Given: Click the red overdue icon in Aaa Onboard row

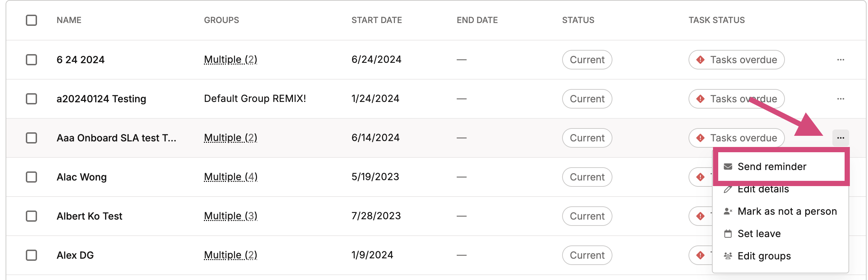Looking at the screenshot, I should pos(700,138).
